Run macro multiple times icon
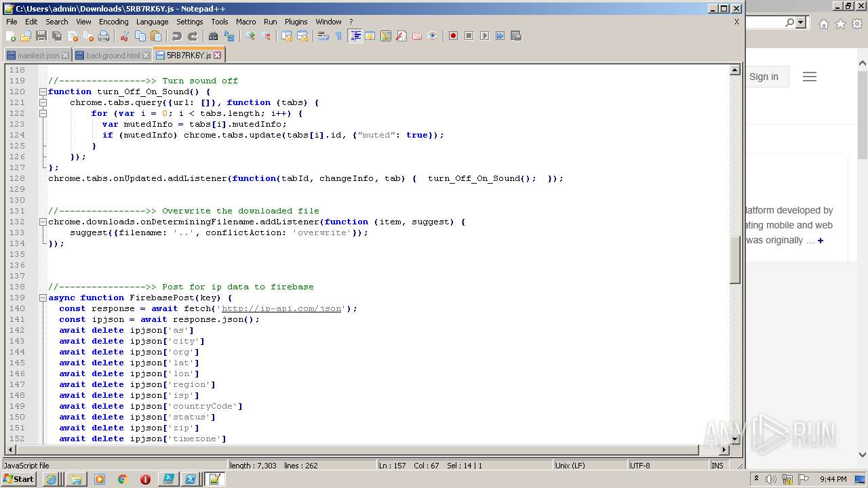 [x=500, y=36]
